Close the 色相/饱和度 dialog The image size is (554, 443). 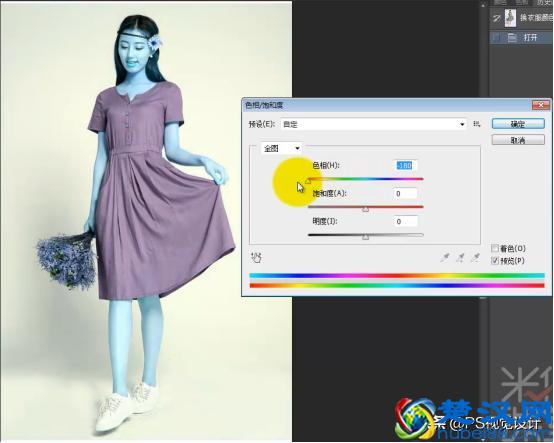click(x=541, y=105)
